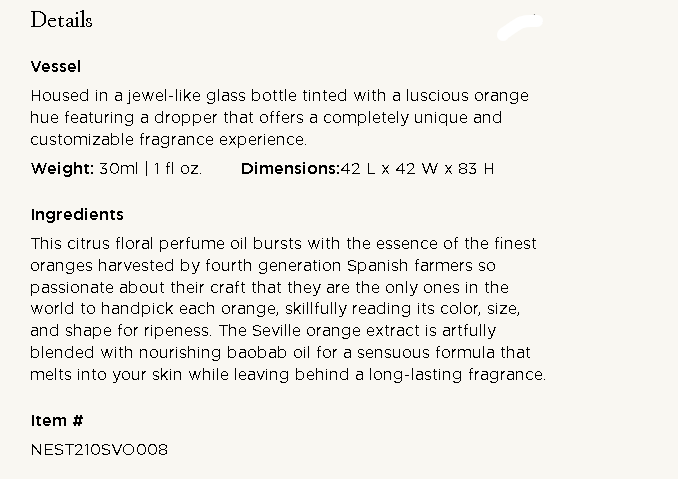Click the Dimensions label

(289, 169)
